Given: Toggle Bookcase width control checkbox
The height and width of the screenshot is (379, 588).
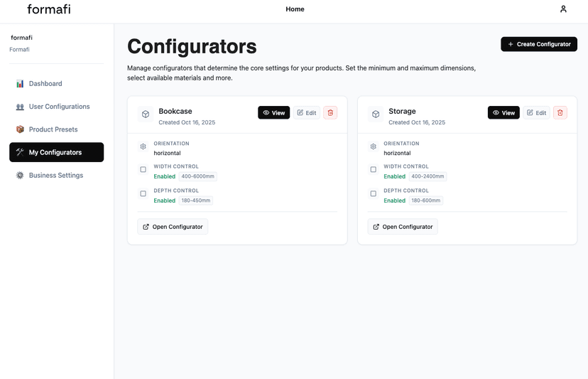Looking at the screenshot, I should [143, 170].
